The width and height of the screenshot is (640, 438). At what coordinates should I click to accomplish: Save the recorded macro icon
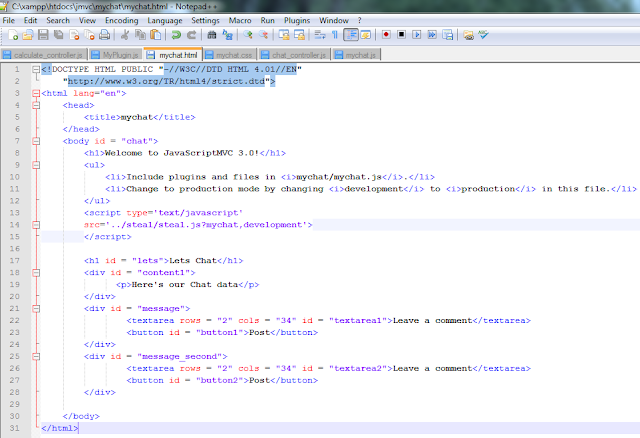point(447,35)
